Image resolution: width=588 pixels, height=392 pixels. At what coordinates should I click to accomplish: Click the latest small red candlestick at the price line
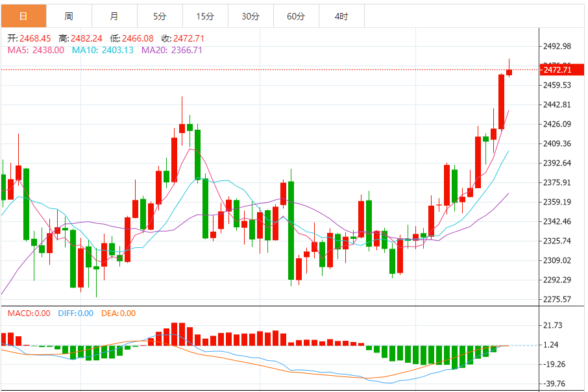(x=509, y=72)
